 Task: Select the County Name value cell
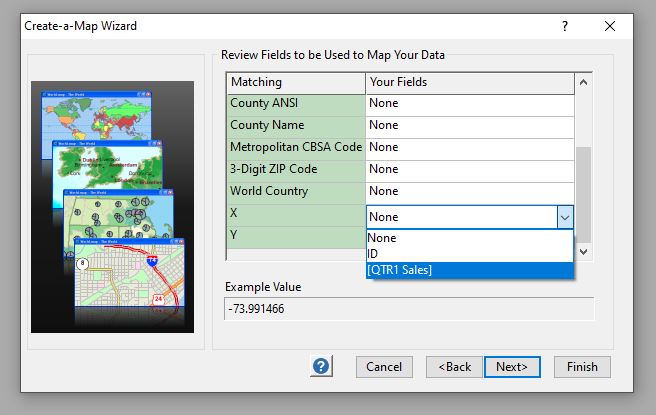coord(469,125)
